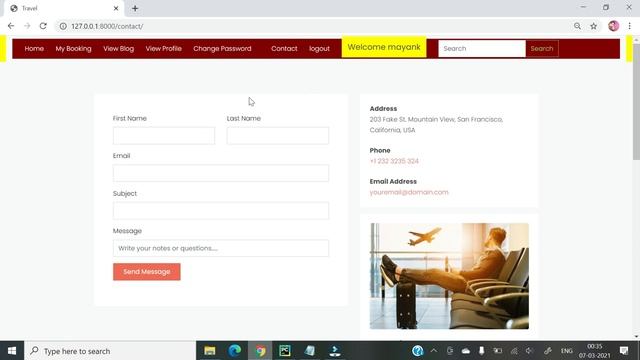Click the Message notes field
This screenshot has width=640, height=360.
(221, 248)
